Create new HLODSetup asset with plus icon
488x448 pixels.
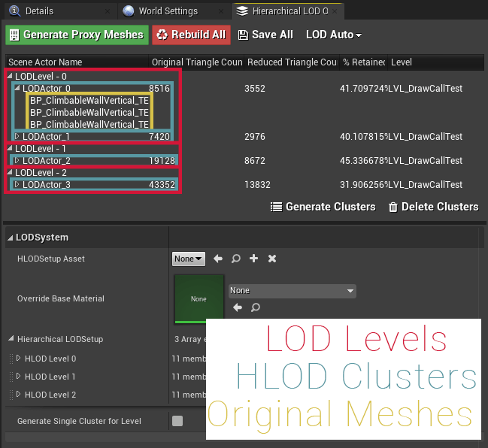tap(254, 259)
